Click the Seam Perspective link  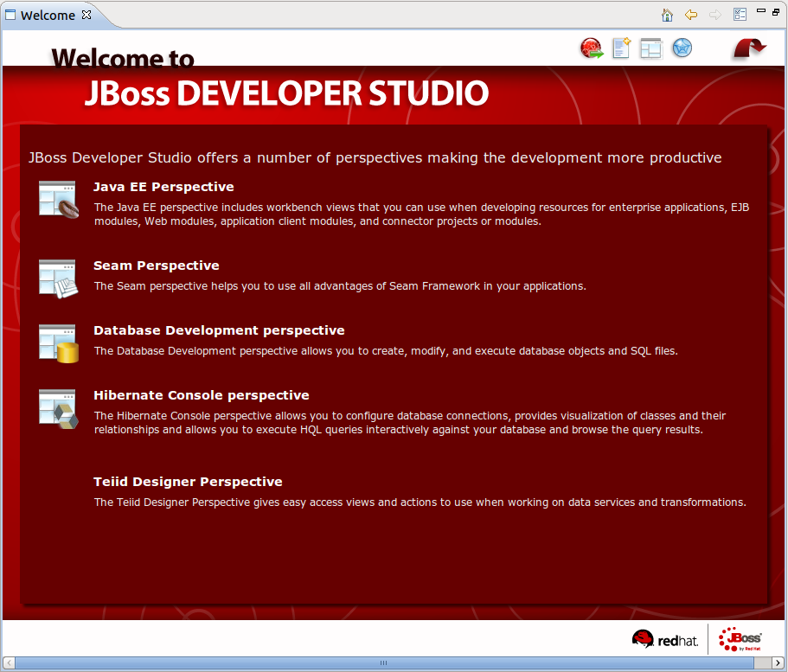coord(157,266)
